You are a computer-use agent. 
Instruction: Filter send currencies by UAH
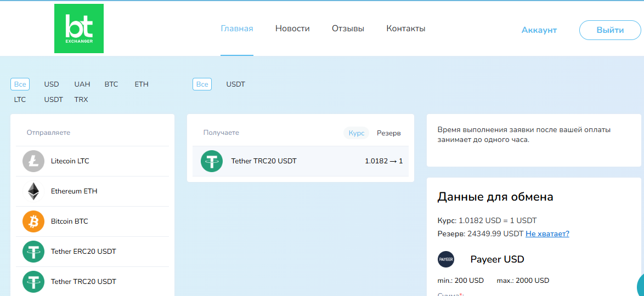tap(82, 84)
